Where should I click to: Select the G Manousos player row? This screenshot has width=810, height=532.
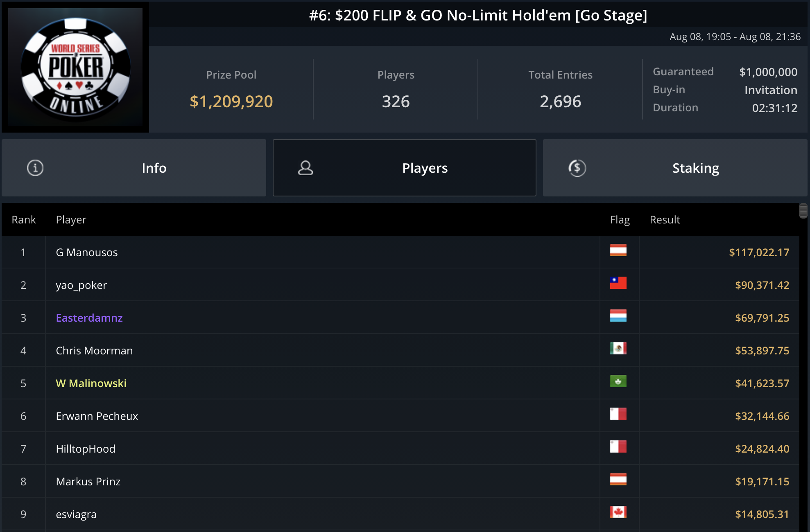(400, 252)
